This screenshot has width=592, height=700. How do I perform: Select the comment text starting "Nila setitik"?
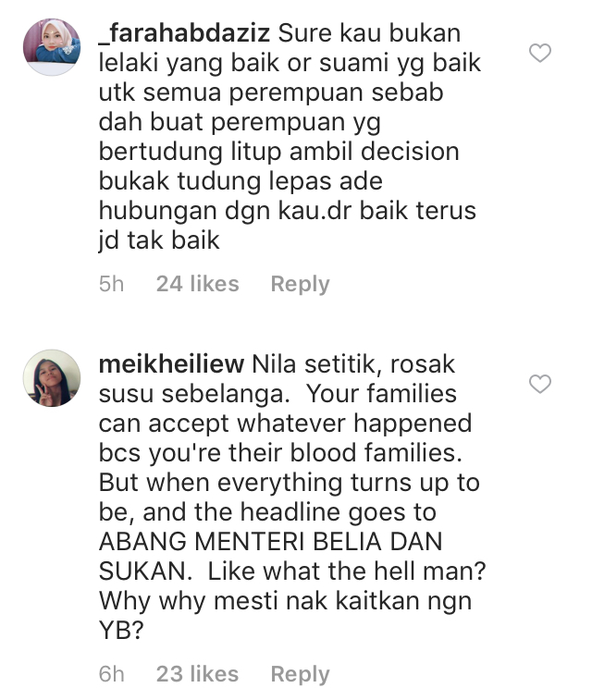(292, 497)
